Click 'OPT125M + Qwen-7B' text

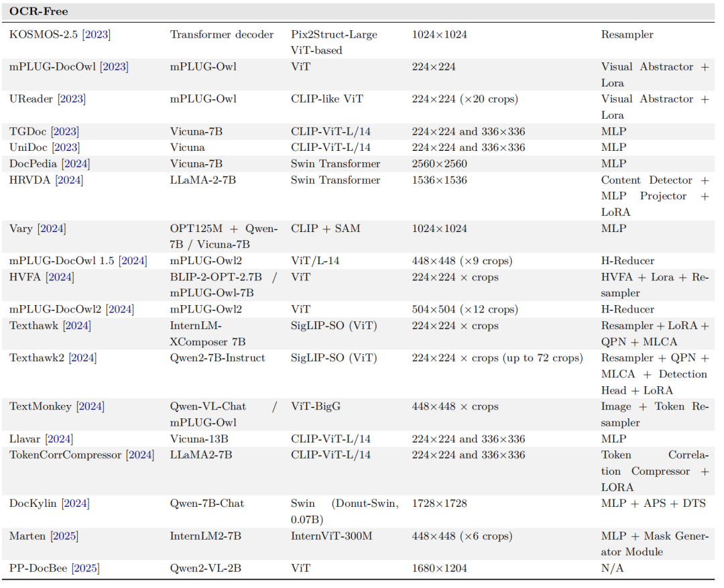click(x=223, y=237)
